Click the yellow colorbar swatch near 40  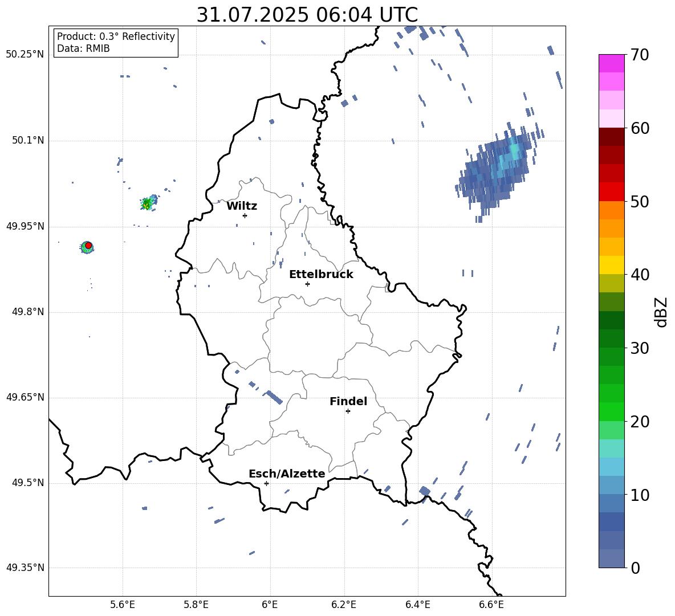[x=611, y=265]
